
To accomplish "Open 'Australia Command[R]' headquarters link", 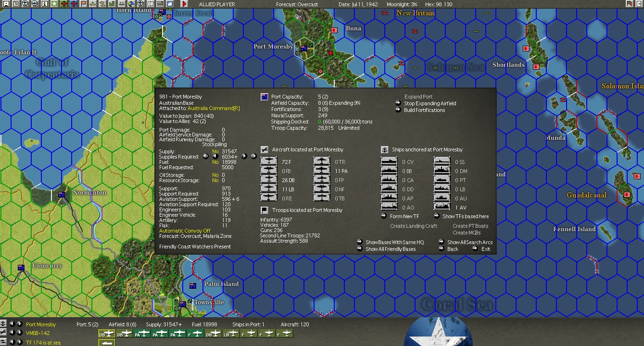I will pos(214,109).
